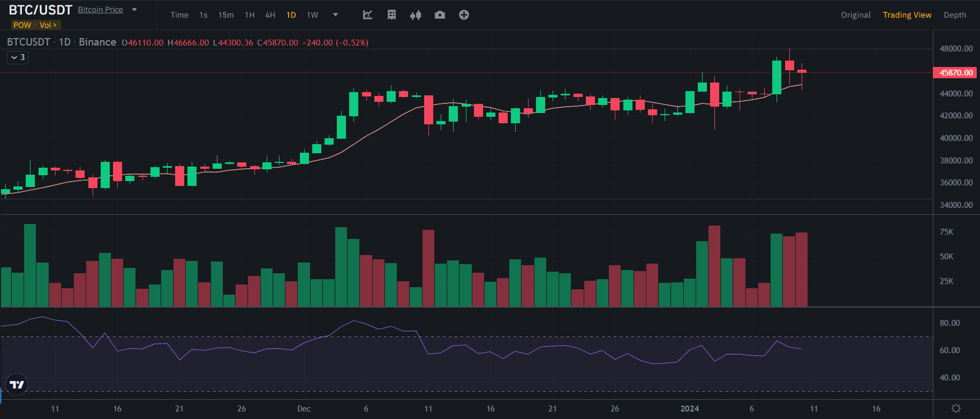Click the plus circle icon in toolbar
Viewport: 980px width, 419px height.
tap(464, 15)
